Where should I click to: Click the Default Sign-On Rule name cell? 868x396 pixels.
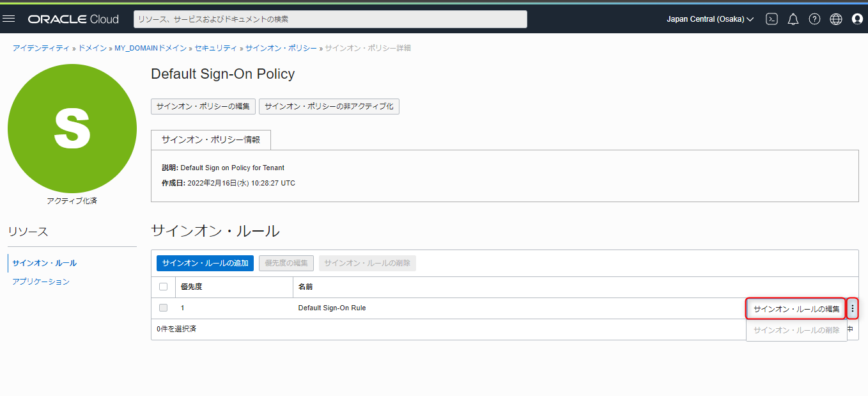pos(332,308)
